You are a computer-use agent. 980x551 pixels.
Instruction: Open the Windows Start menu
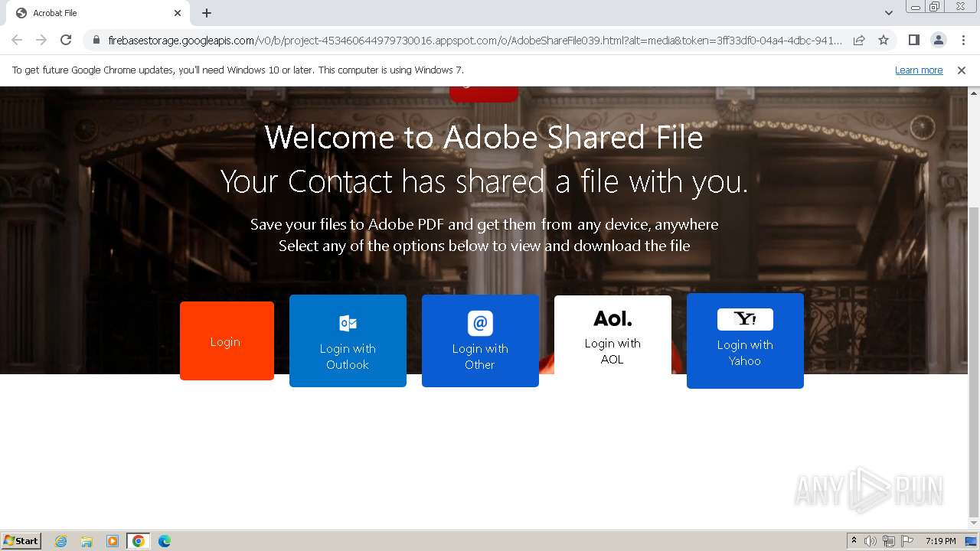point(21,540)
